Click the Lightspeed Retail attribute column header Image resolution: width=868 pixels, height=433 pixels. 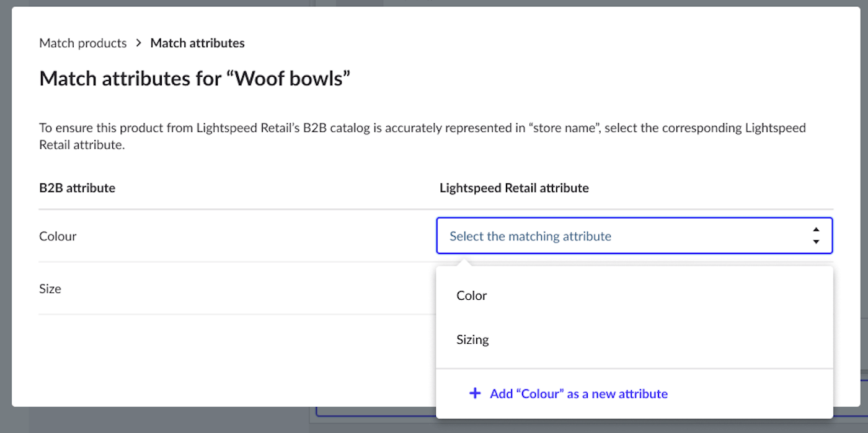(x=514, y=188)
